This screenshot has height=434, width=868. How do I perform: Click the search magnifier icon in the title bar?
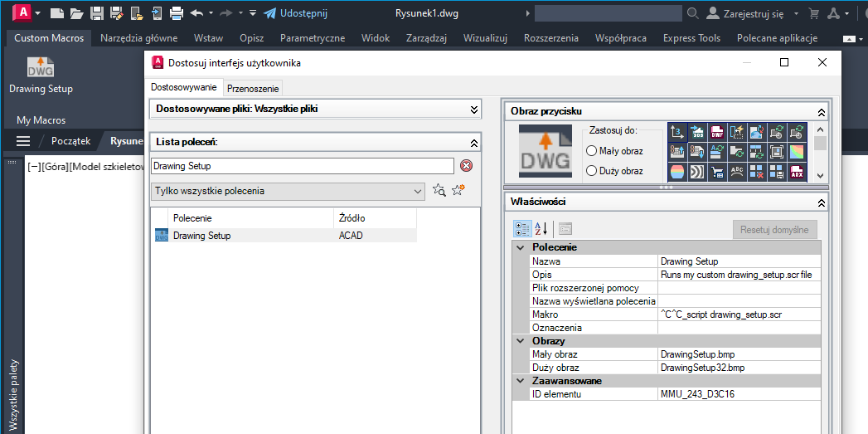point(692,12)
